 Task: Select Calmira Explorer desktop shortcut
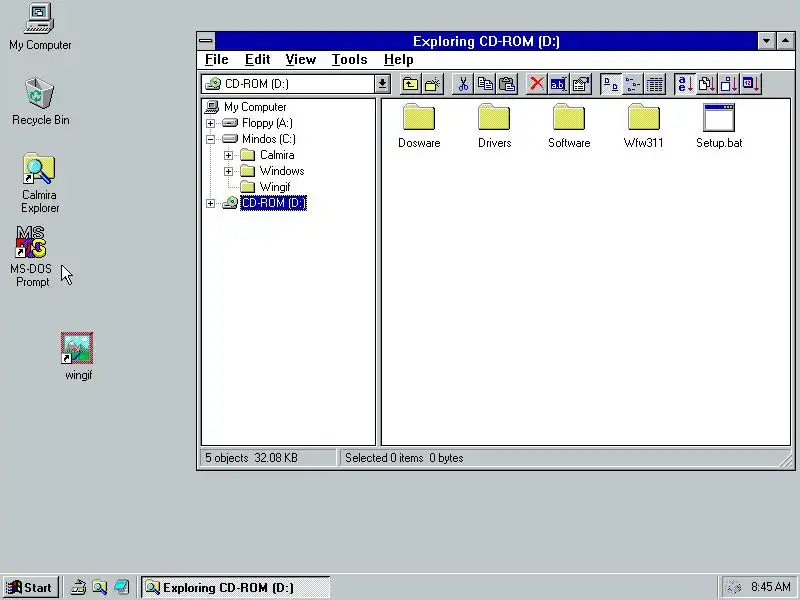tap(40, 183)
